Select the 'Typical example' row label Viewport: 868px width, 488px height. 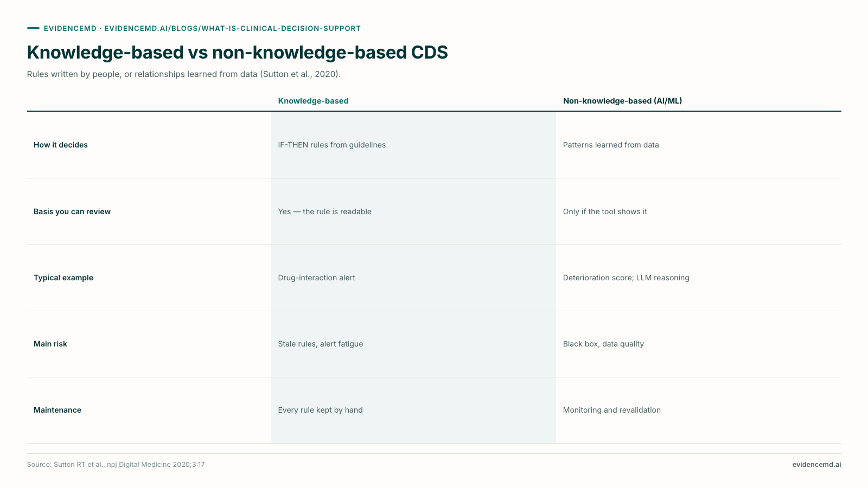[63, 278]
